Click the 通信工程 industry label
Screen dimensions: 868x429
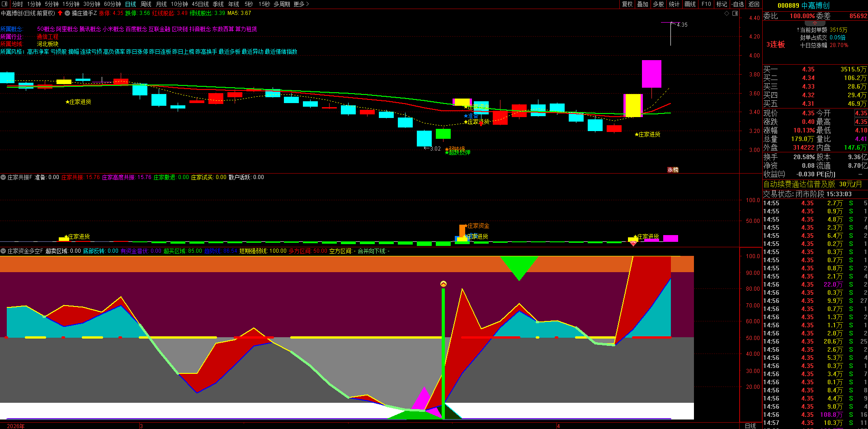tap(48, 37)
